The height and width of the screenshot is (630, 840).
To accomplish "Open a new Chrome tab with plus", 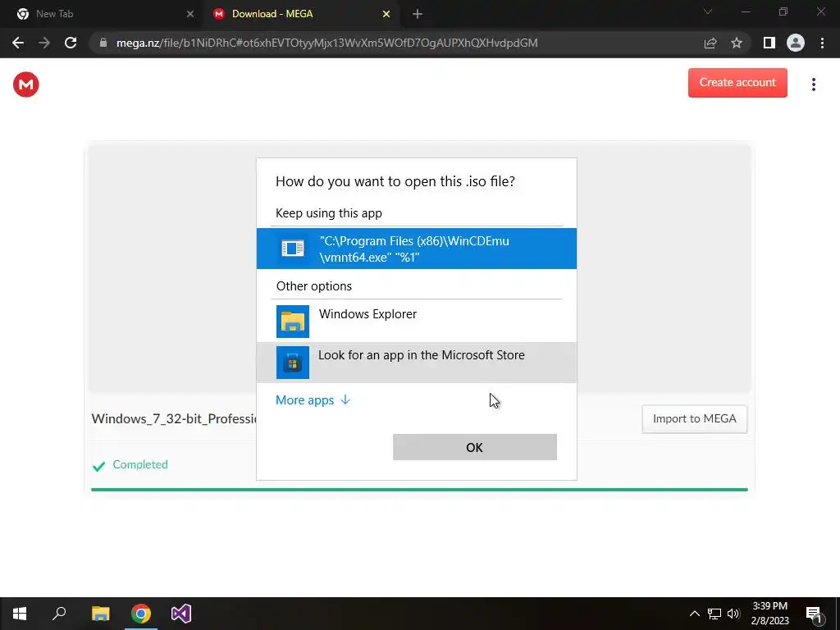I will click(418, 14).
